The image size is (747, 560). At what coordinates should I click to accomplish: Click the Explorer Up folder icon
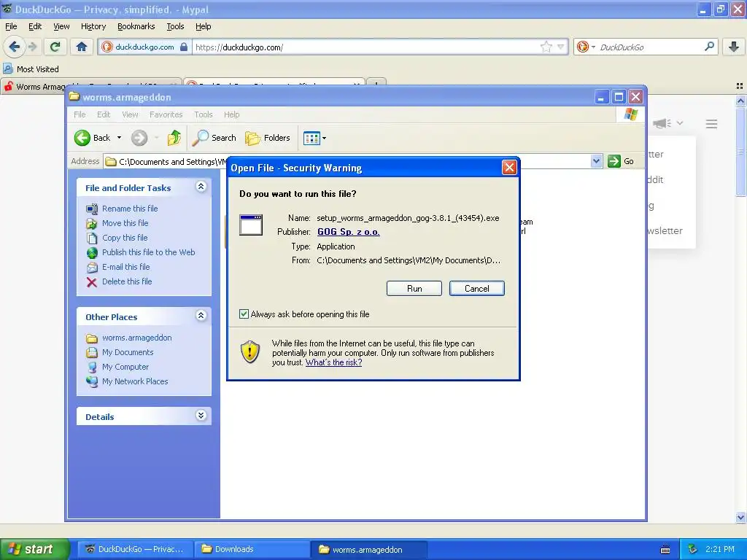click(x=174, y=138)
